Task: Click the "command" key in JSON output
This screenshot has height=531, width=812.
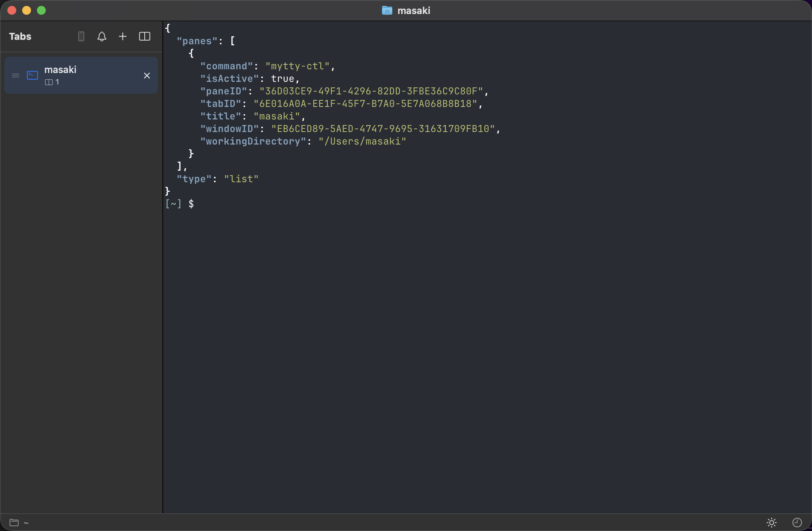Action: click(x=227, y=66)
